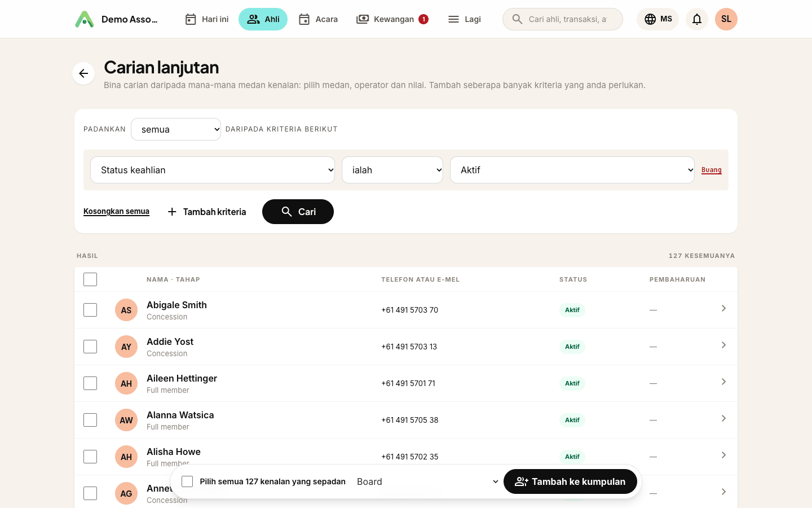This screenshot has height=508, width=812.
Task: Tick the select-all header checkbox
Action: pyautogui.click(x=90, y=279)
